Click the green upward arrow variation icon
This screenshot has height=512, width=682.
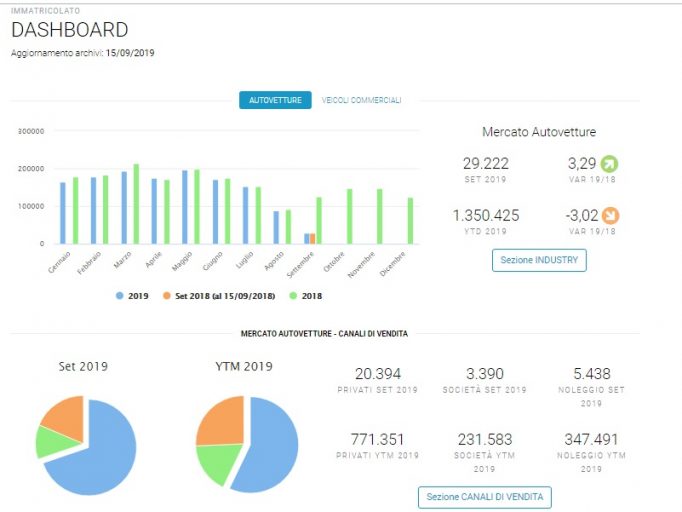coord(609,164)
